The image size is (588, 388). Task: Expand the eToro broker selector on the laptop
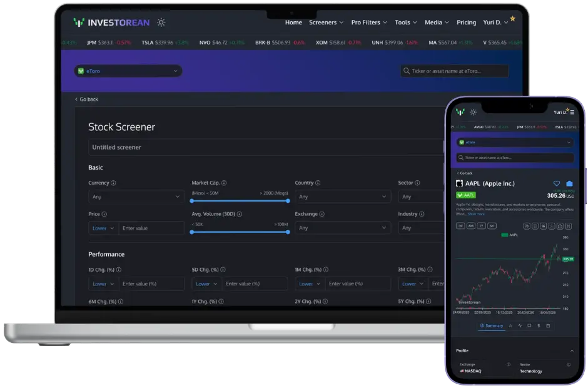128,71
